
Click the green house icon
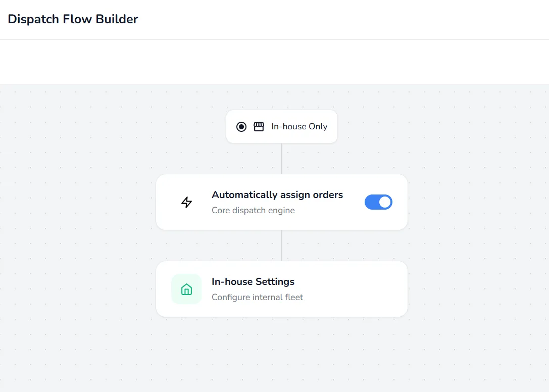[186, 289]
